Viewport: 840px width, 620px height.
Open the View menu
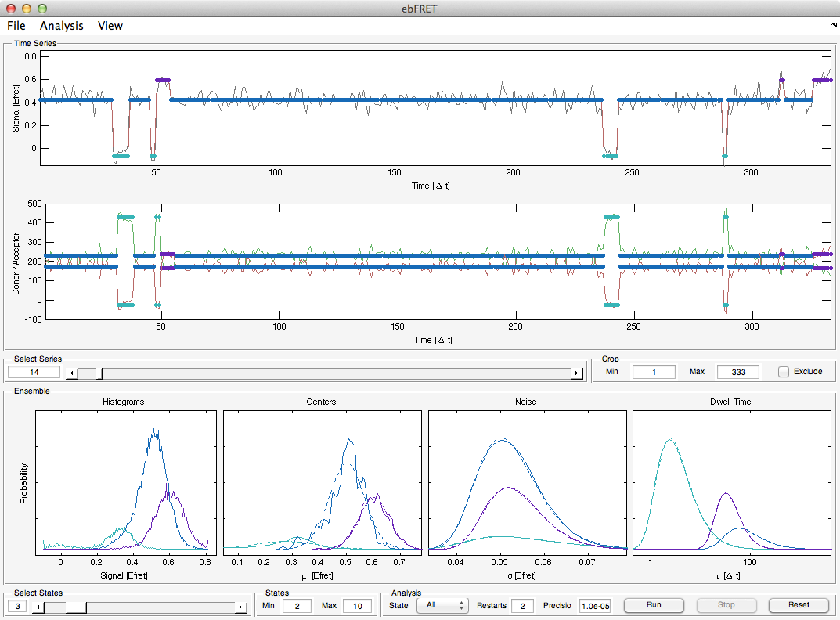tap(110, 26)
